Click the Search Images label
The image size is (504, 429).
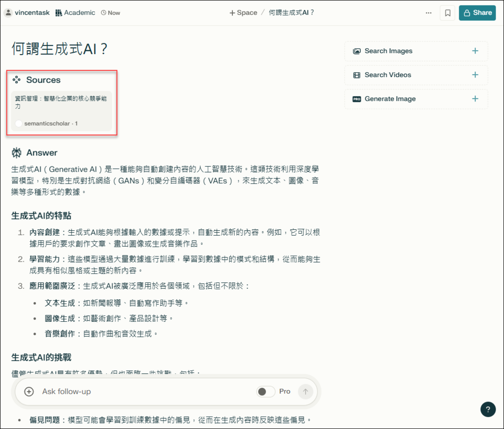pos(388,51)
